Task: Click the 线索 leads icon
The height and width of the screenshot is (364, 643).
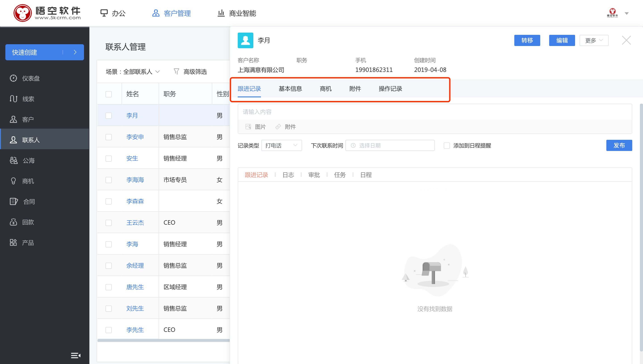Action: (13, 99)
